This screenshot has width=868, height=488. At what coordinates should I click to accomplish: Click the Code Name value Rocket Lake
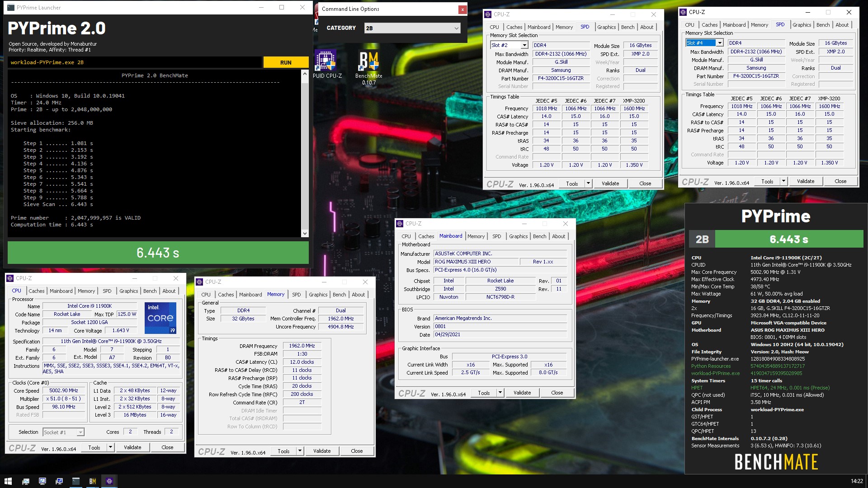point(67,314)
